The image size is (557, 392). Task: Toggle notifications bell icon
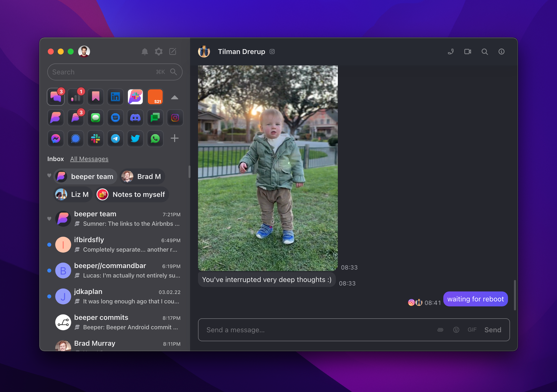click(145, 51)
